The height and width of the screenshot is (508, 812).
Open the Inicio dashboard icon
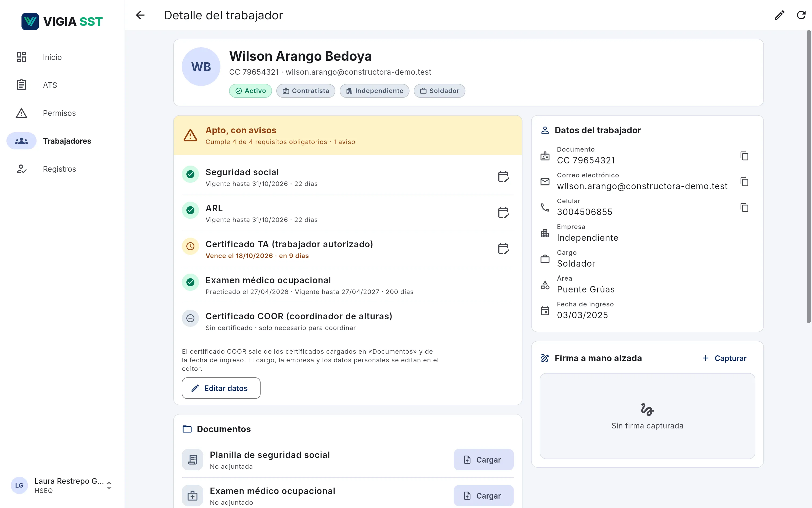(21, 57)
